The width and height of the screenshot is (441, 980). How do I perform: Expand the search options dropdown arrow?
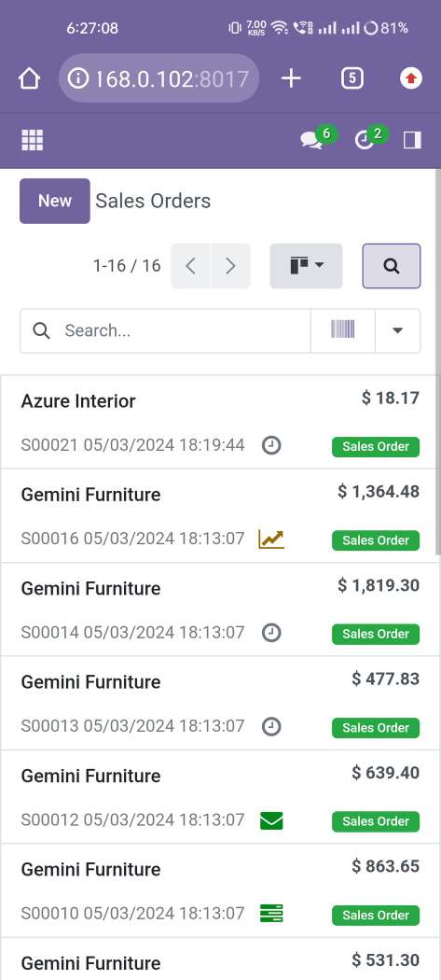coord(397,330)
